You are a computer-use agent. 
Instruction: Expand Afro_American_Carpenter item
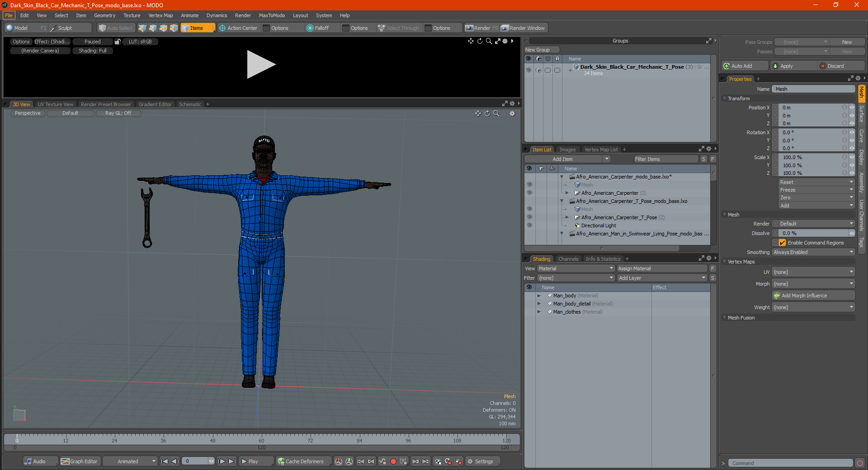[x=567, y=193]
